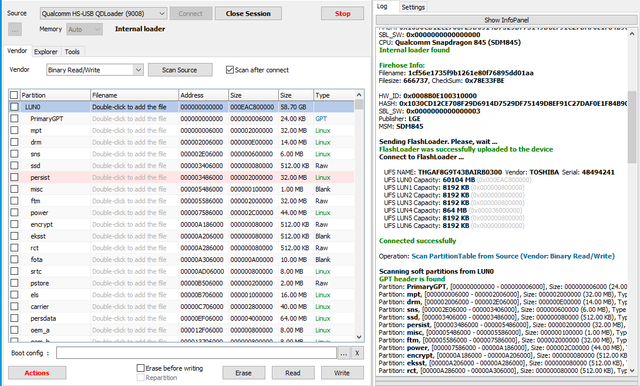Check the ftm partition checkbox
Image resolution: width=640 pixels, height=386 pixels.
[14, 201]
